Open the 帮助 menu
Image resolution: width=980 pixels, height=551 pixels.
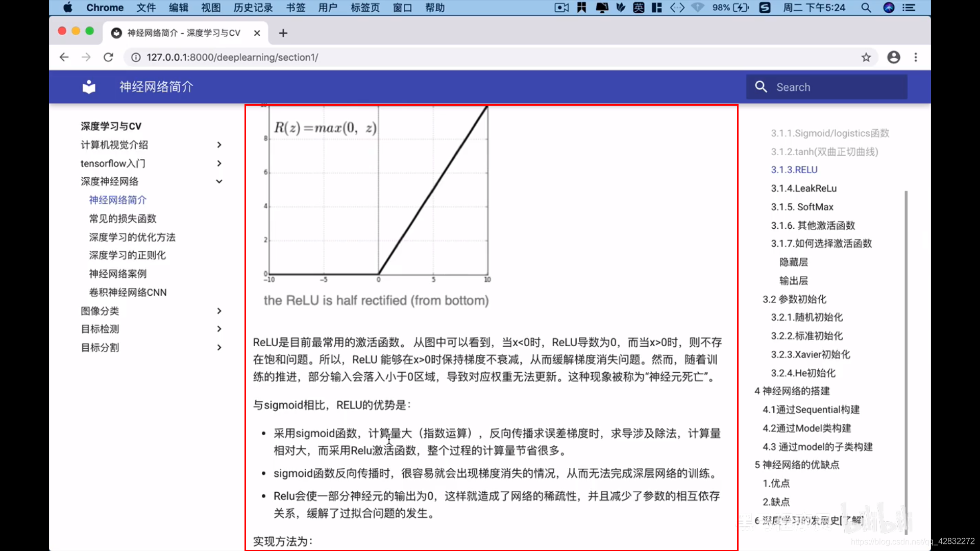tap(435, 8)
